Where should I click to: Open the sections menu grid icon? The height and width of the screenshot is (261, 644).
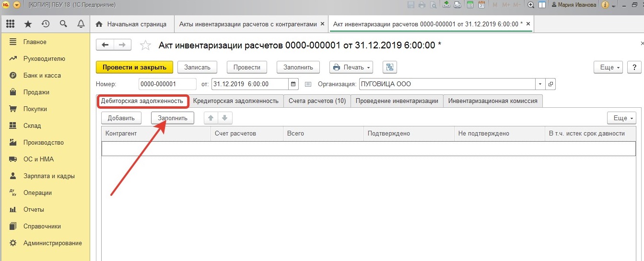[10, 24]
